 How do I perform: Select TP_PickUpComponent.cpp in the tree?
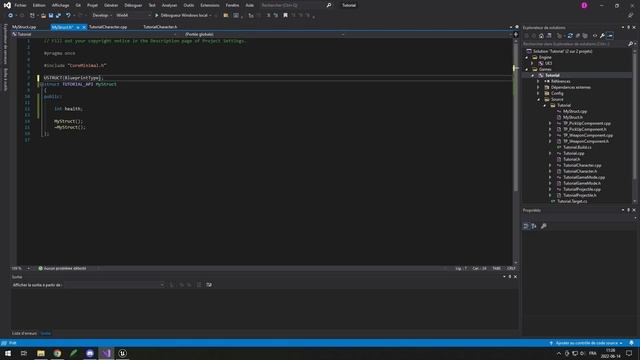tap(587, 123)
